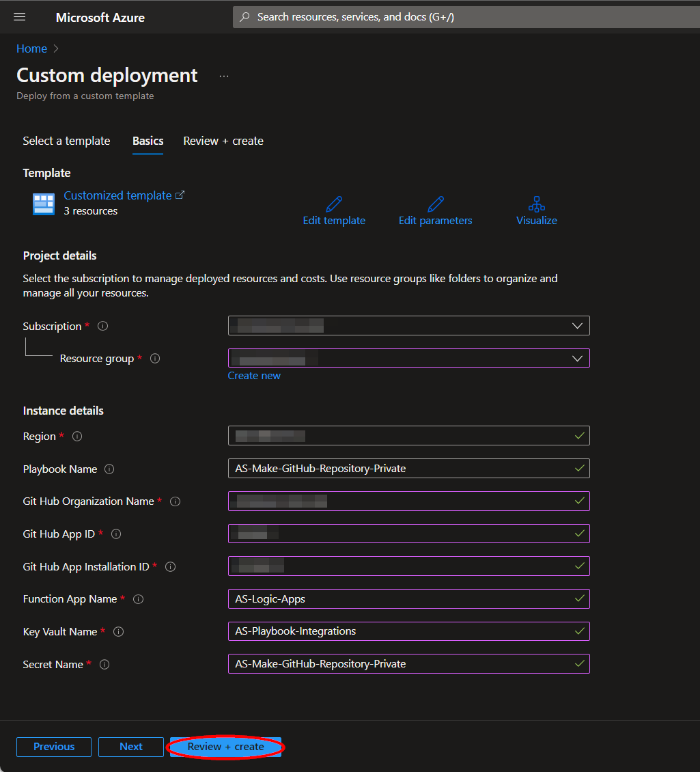Click into the Git Hub App ID field
Screen dimensions: 700x772
(x=408, y=534)
